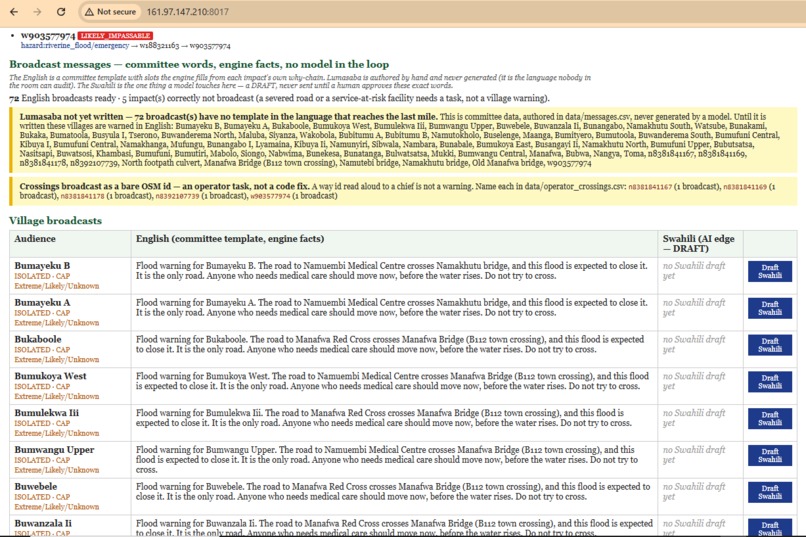Select crossing id w903577974 in the crossings warning
Image resolution: width=806 pixels, height=537 pixels.
tap(270, 196)
